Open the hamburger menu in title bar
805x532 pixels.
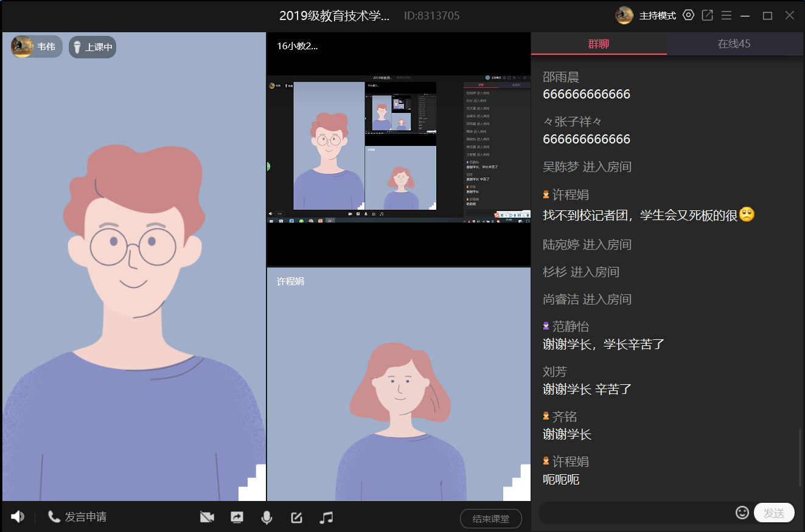coord(726,15)
